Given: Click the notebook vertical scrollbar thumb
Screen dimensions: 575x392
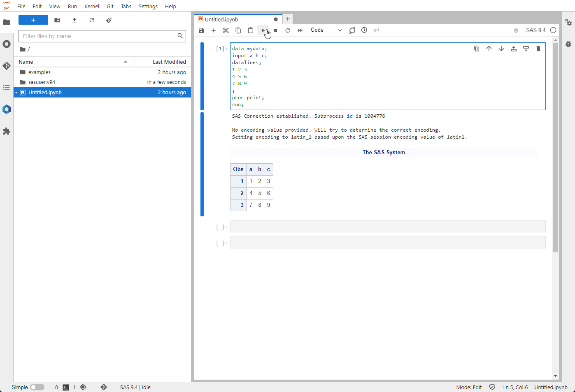Looking at the screenshot, I should pos(555,147).
